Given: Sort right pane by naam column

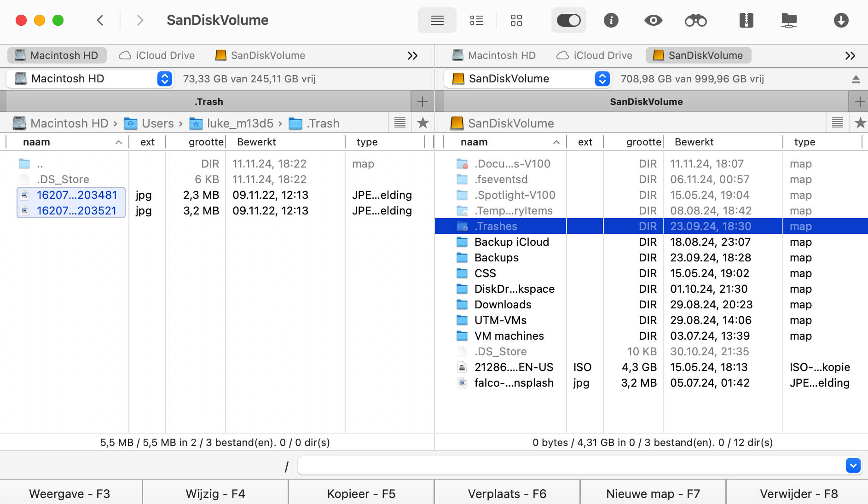Looking at the screenshot, I should (x=505, y=142).
